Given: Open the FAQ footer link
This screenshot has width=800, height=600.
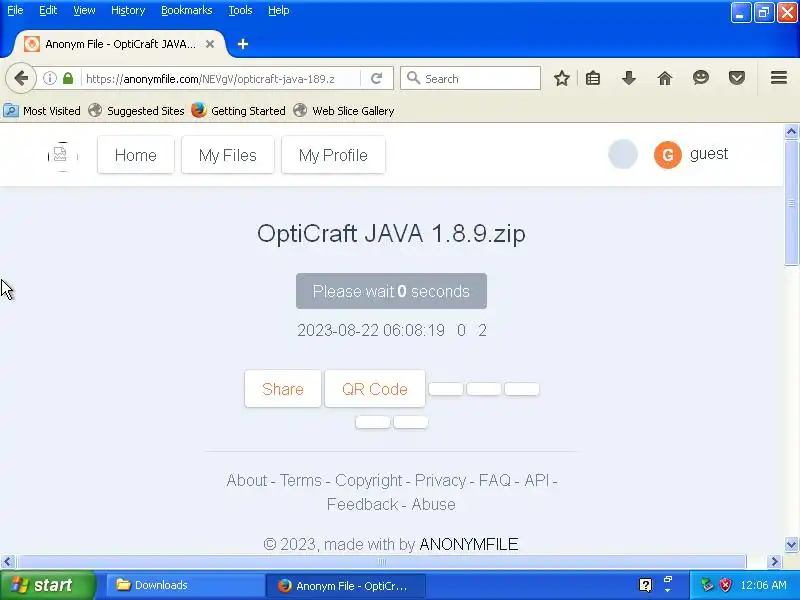Looking at the screenshot, I should point(494,480).
